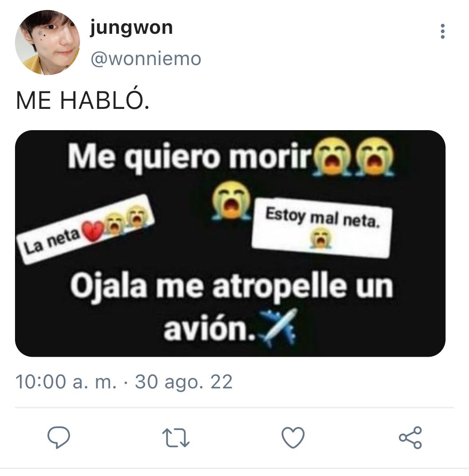The image size is (469, 476).
Task: Open jungwon's profile picture
Action: [48, 42]
